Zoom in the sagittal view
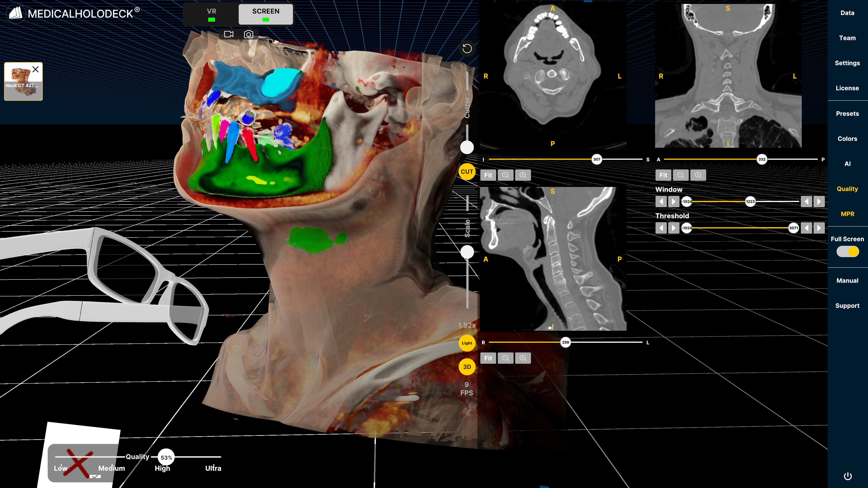868x488 pixels. click(523, 358)
